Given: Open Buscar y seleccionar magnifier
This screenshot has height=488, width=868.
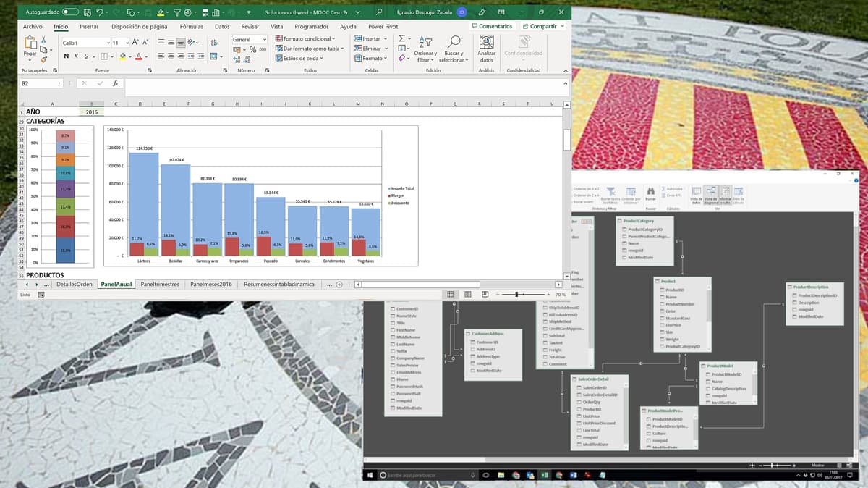Looking at the screenshot, I should 454,49.
